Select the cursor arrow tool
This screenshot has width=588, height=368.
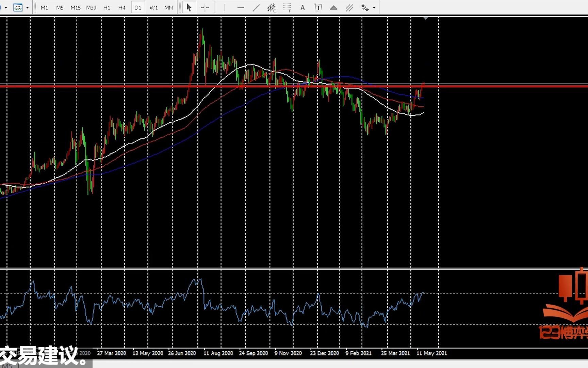[189, 7]
